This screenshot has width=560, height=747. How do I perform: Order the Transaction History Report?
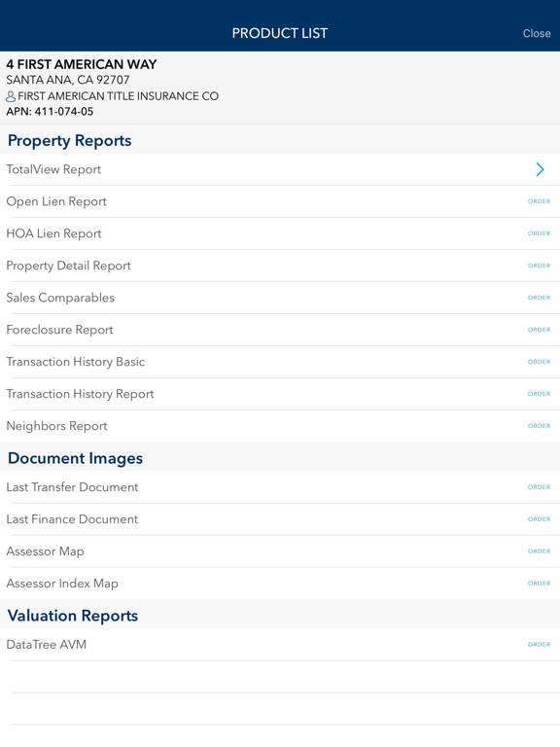point(539,394)
